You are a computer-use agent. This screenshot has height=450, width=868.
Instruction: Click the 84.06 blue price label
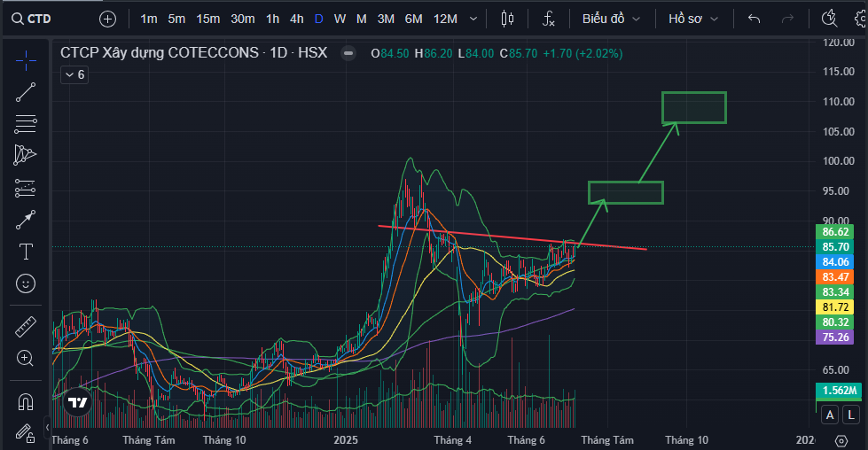[x=835, y=262]
